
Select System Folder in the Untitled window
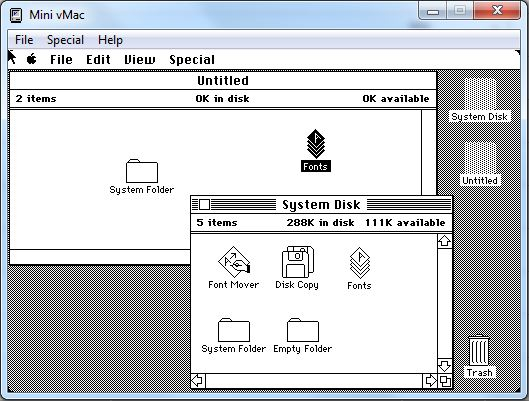[142, 171]
